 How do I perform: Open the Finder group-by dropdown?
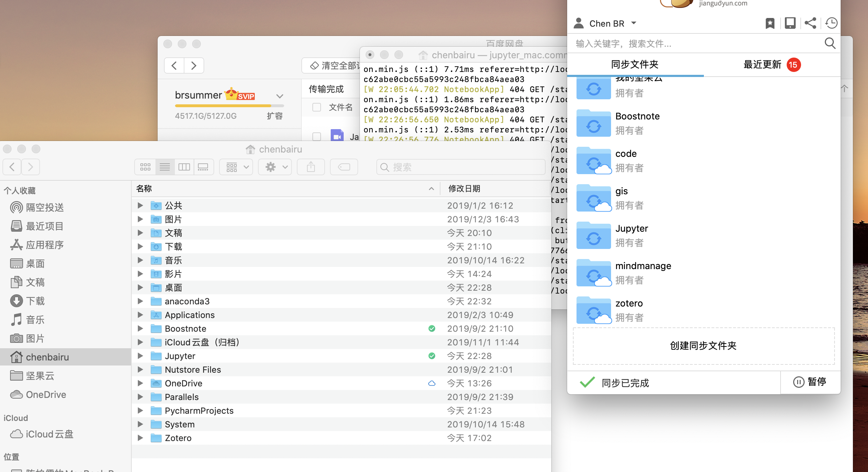pos(236,167)
